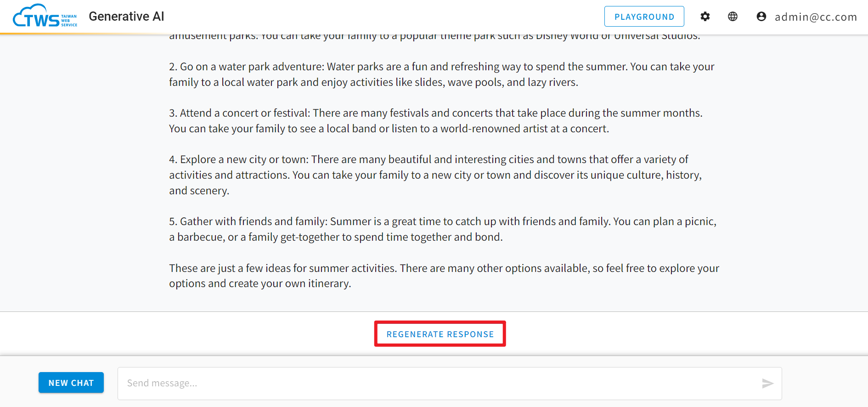Click the partially hidden amusement parks line

click(x=434, y=37)
